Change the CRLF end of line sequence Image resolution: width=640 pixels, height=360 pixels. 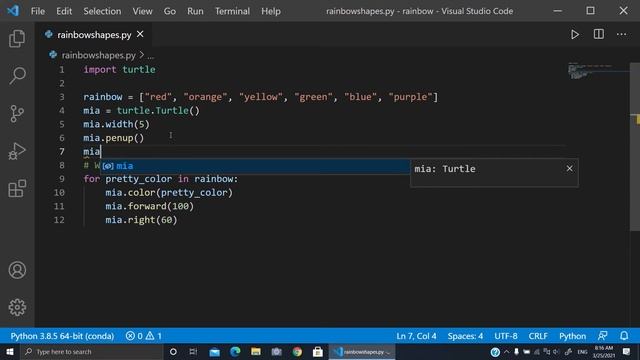[x=538, y=336]
